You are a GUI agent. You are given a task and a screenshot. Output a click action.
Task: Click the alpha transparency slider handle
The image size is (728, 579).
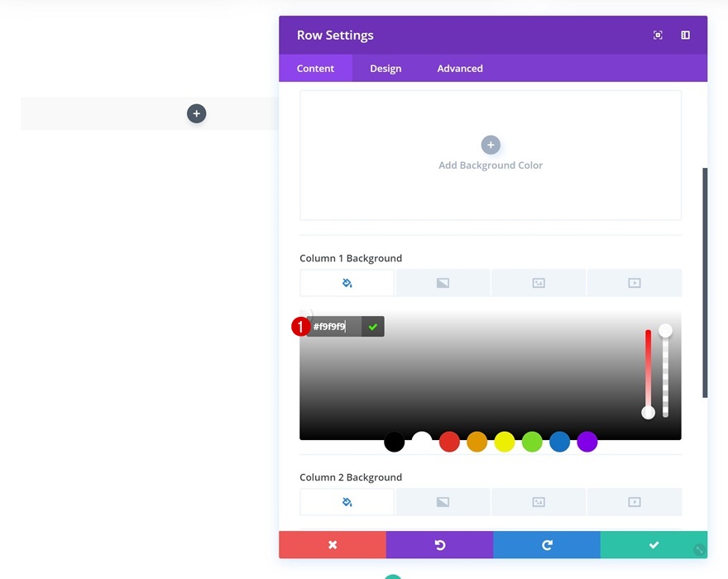click(665, 331)
